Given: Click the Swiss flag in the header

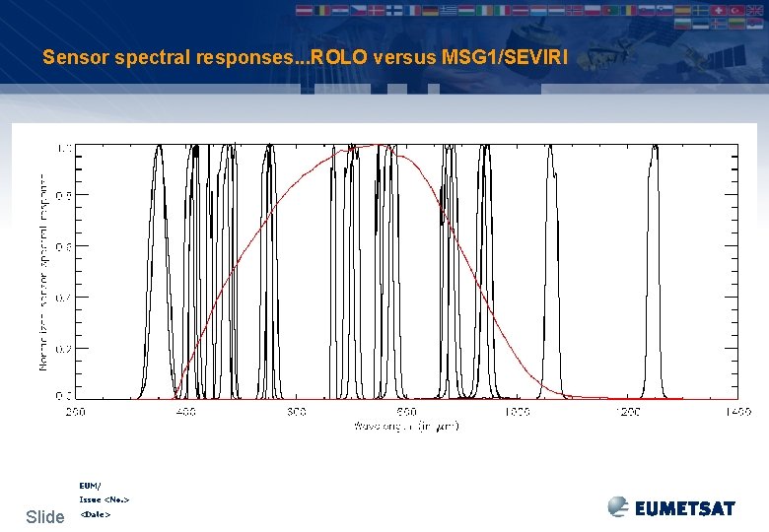Looking at the screenshot, I should coord(719,10).
